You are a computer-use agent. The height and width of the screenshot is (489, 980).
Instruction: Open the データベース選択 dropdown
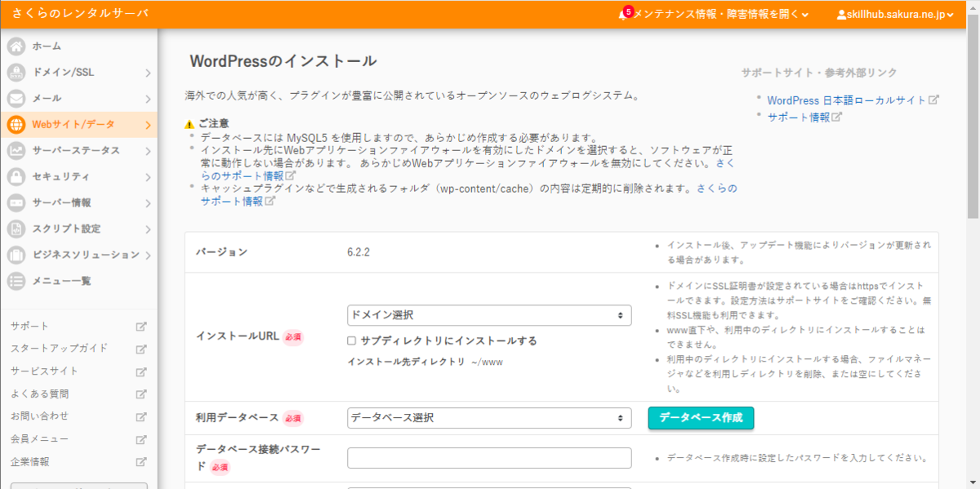coord(489,418)
